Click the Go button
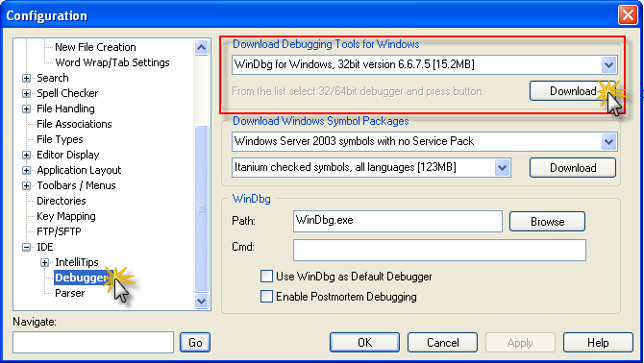Image resolution: width=644 pixels, height=363 pixels. coord(195,343)
